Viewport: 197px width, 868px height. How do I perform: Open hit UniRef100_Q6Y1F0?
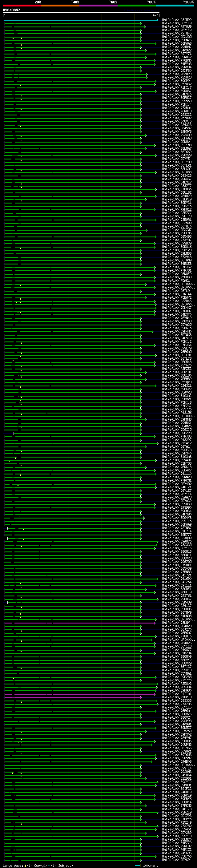177,30
